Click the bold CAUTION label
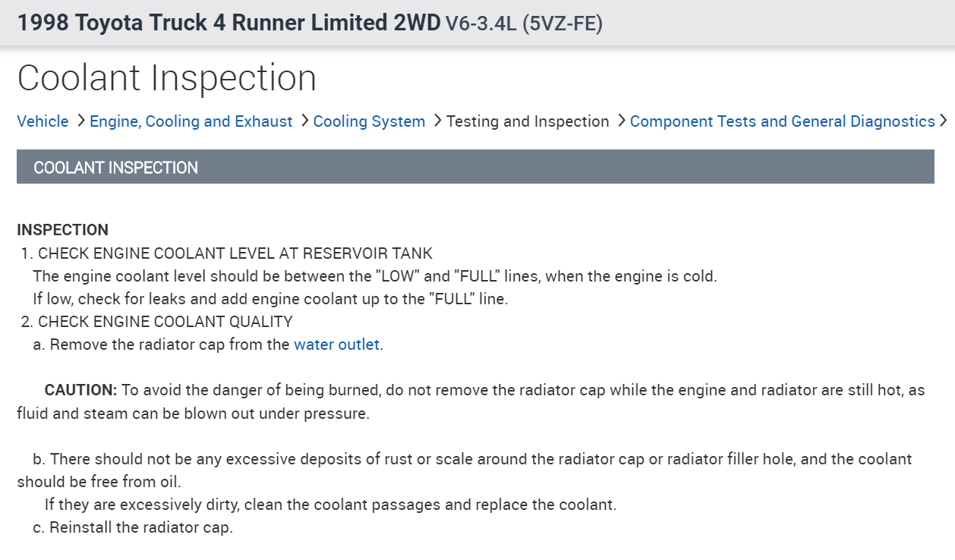 point(80,390)
